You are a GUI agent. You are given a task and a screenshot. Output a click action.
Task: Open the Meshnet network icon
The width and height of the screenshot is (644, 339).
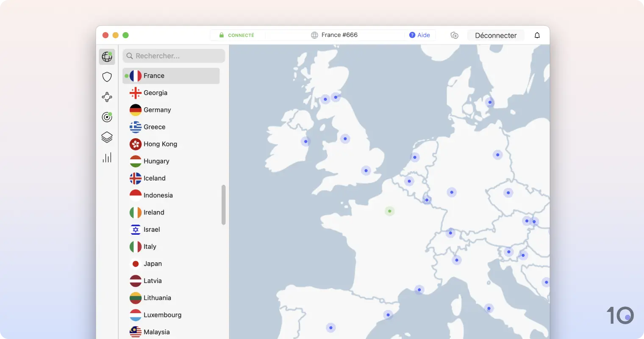107,97
